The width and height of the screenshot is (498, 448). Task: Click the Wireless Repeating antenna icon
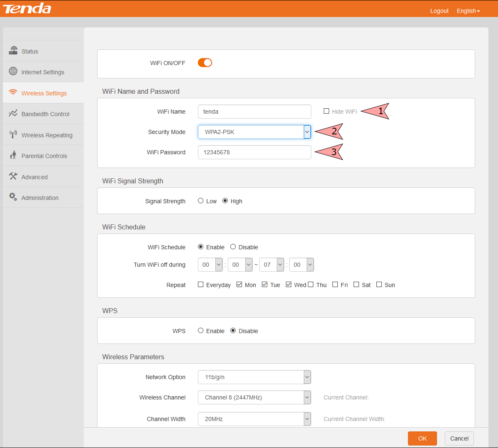coord(13,134)
